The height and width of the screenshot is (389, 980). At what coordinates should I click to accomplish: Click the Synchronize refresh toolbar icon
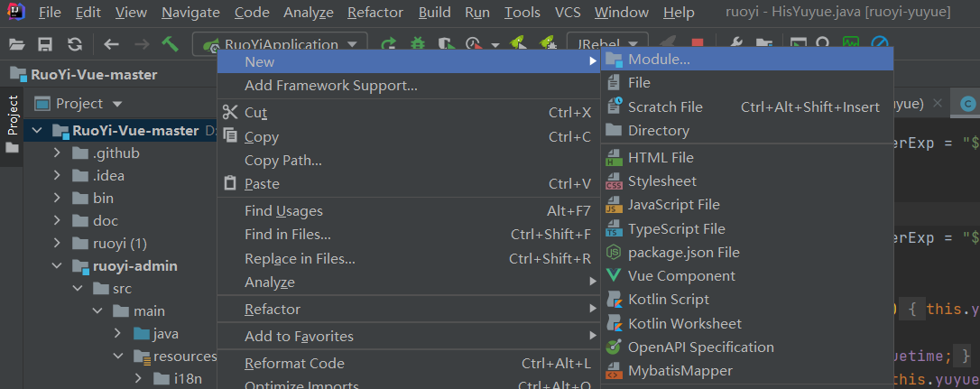point(75,44)
